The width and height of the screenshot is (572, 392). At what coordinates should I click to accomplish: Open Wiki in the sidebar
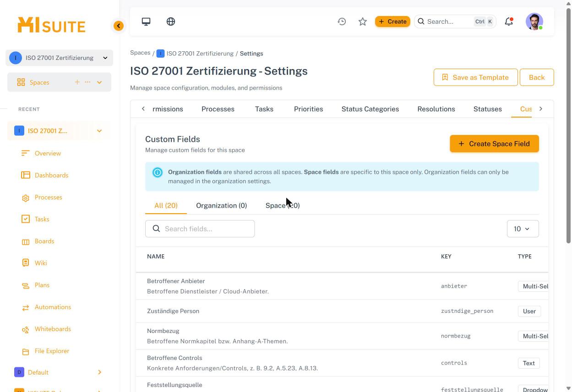click(x=41, y=263)
